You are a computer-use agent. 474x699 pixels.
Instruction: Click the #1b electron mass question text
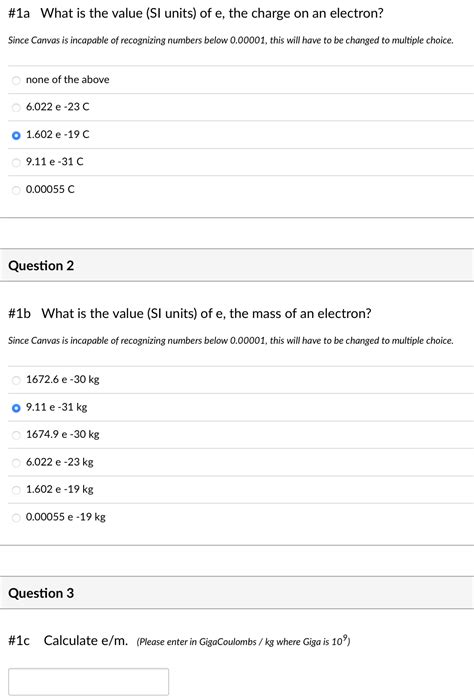[190, 313]
